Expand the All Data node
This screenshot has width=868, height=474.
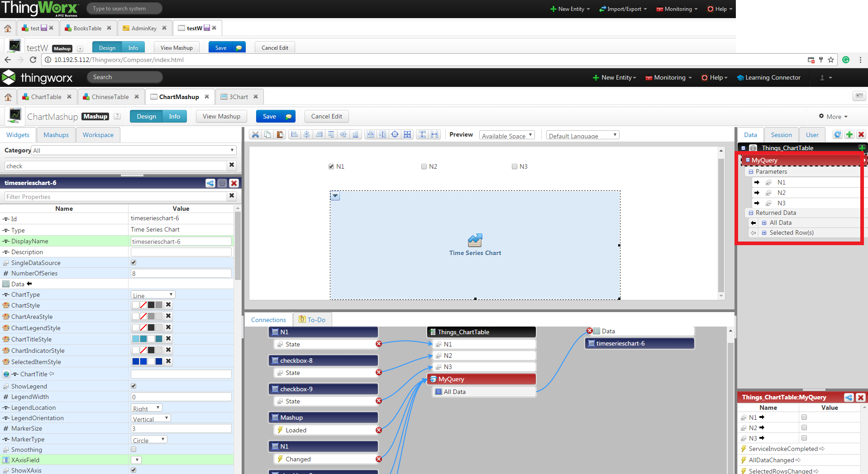click(x=764, y=223)
